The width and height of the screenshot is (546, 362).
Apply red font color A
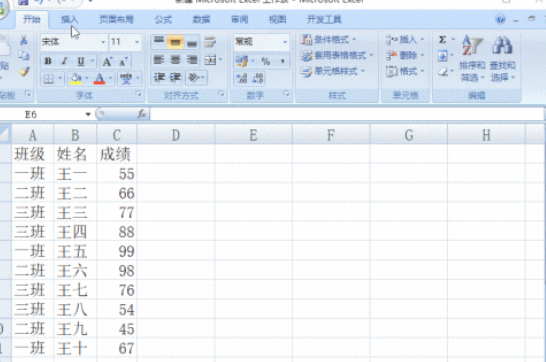100,79
